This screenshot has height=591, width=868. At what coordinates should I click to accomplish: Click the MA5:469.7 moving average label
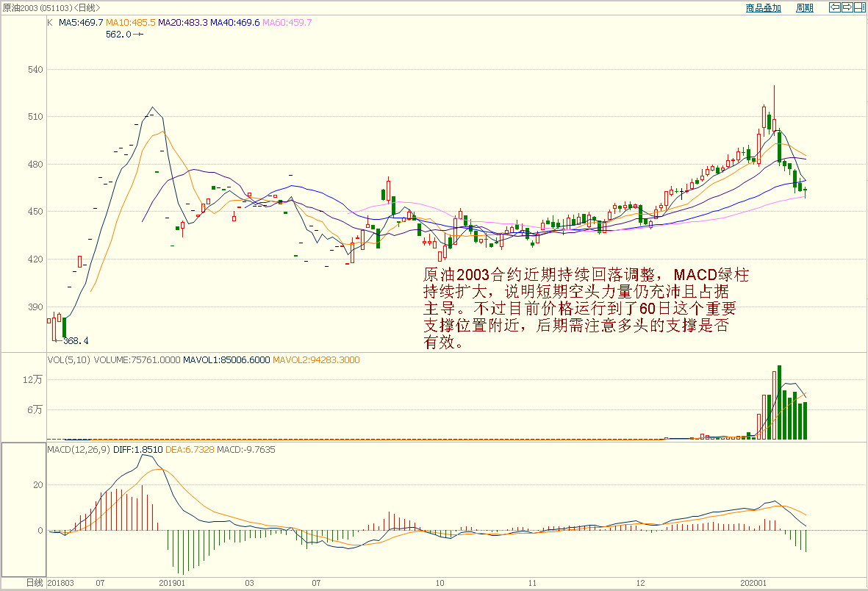(80, 23)
